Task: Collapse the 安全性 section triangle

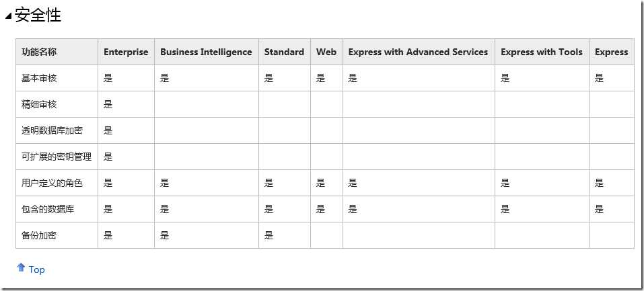Action: pyautogui.click(x=8, y=17)
